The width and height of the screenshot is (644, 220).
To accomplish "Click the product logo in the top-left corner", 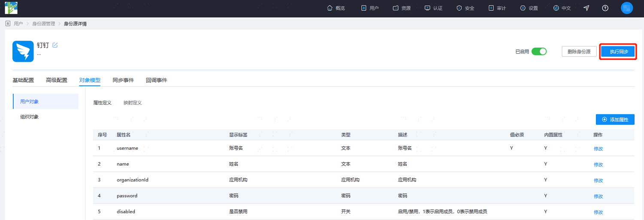I will [x=11, y=8].
